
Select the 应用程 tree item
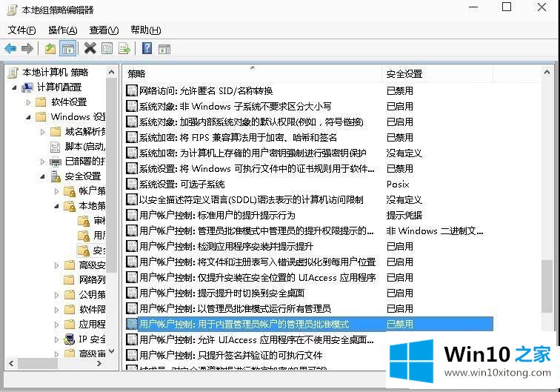coord(92,325)
